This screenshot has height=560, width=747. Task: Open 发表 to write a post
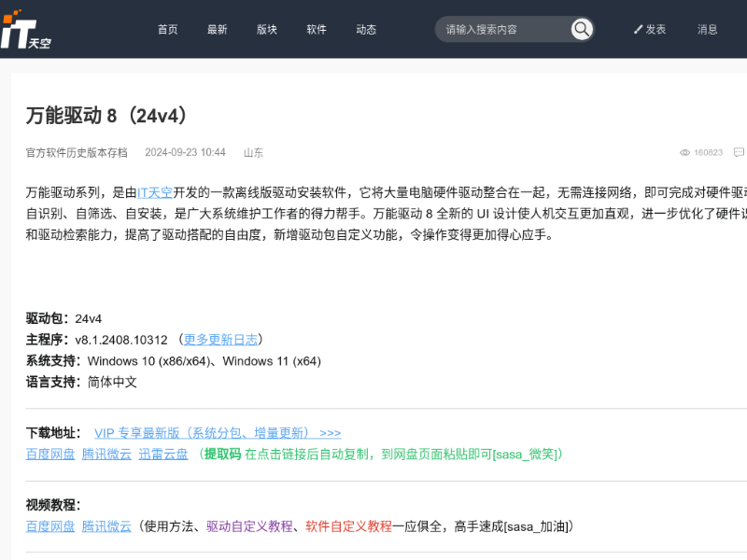650,29
